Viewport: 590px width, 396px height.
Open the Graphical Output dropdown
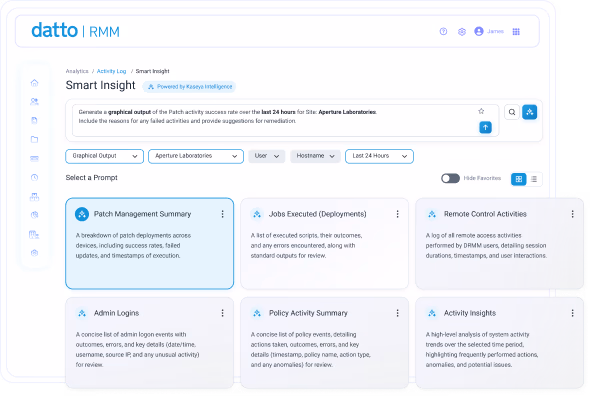(105, 156)
